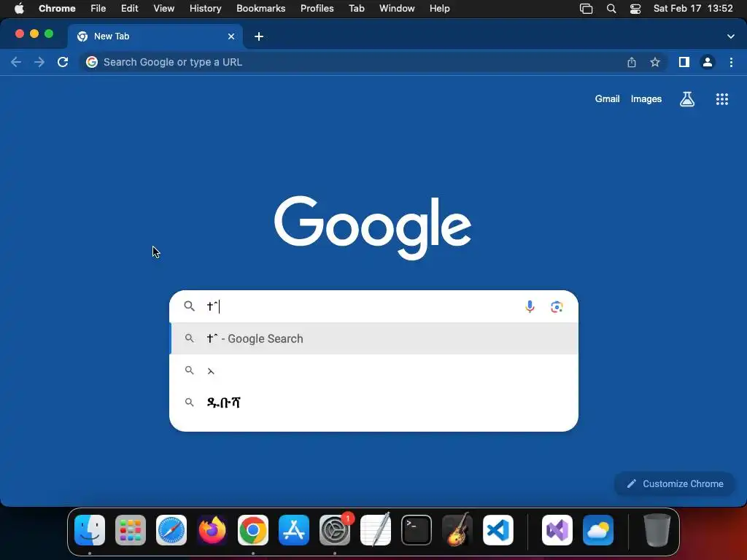Screen dimensions: 747x560
Task: Choose the single-character "ኦ"-like middle suggestion
Action: pyautogui.click(x=374, y=370)
